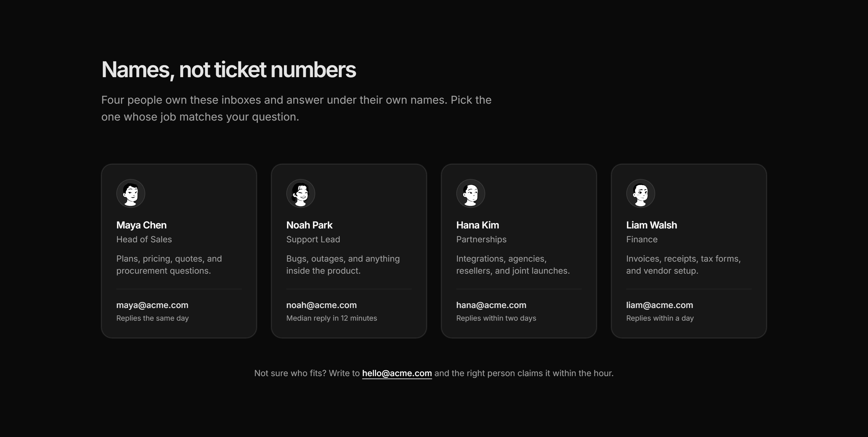This screenshot has width=868, height=437.
Task: Click 'Median reply in 12 minutes' text
Action: tap(332, 318)
